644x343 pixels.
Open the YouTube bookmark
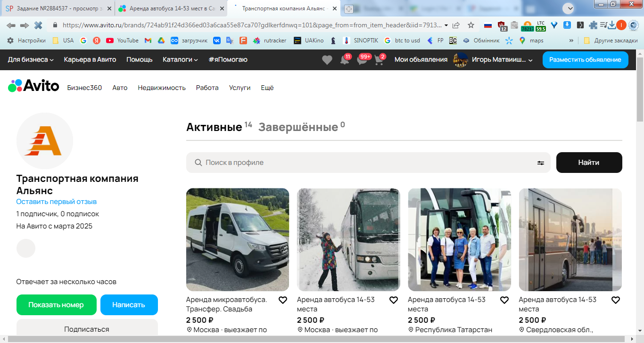tap(122, 41)
